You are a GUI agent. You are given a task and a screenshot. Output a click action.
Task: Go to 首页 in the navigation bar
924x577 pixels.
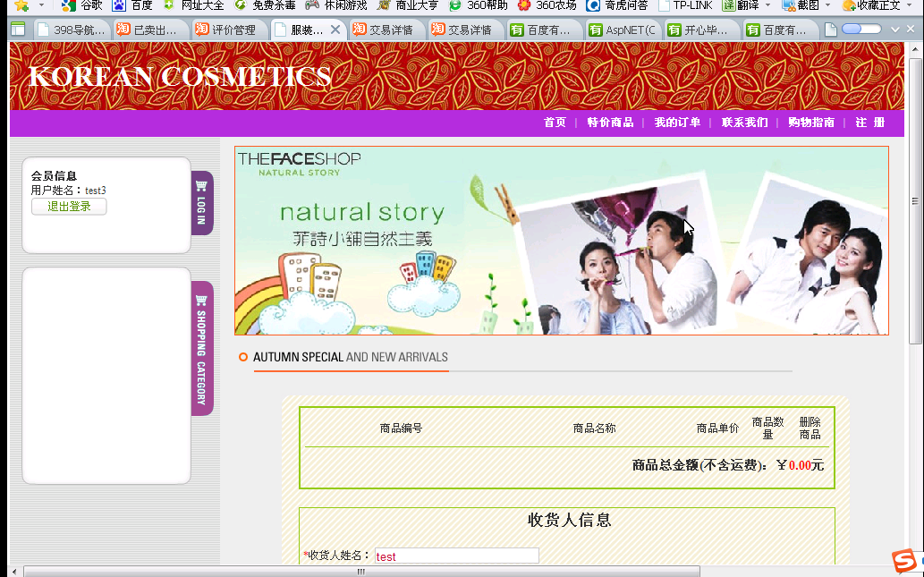555,122
